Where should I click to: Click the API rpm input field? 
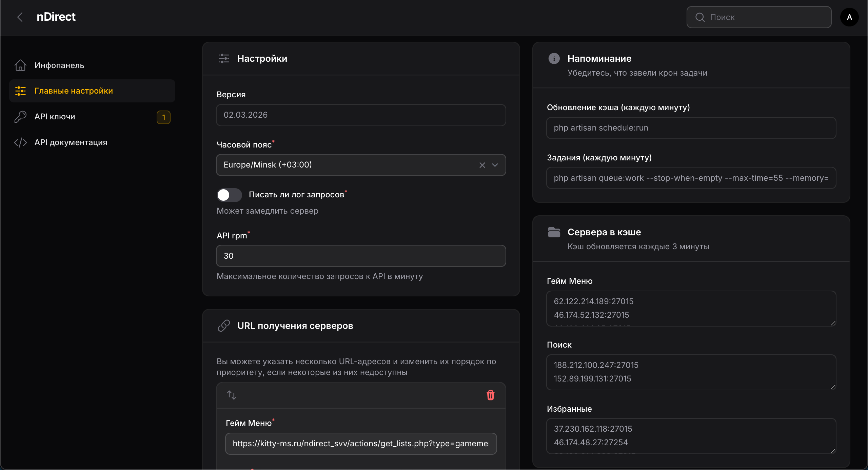pos(361,256)
